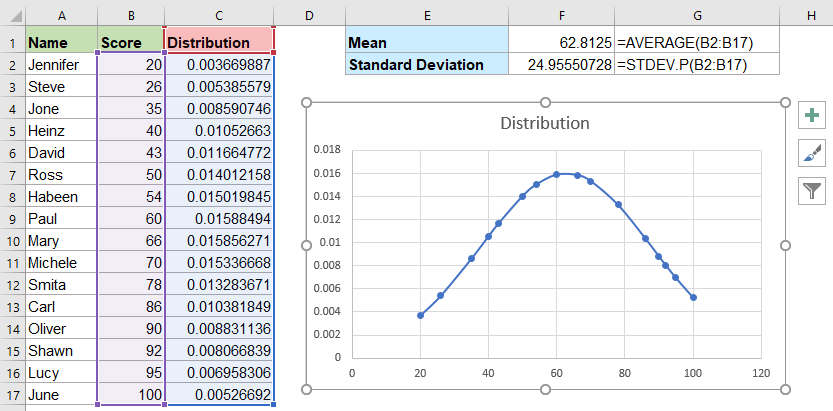The height and width of the screenshot is (411, 833).
Task: Click the cell containing Jennifer
Action: coord(62,65)
